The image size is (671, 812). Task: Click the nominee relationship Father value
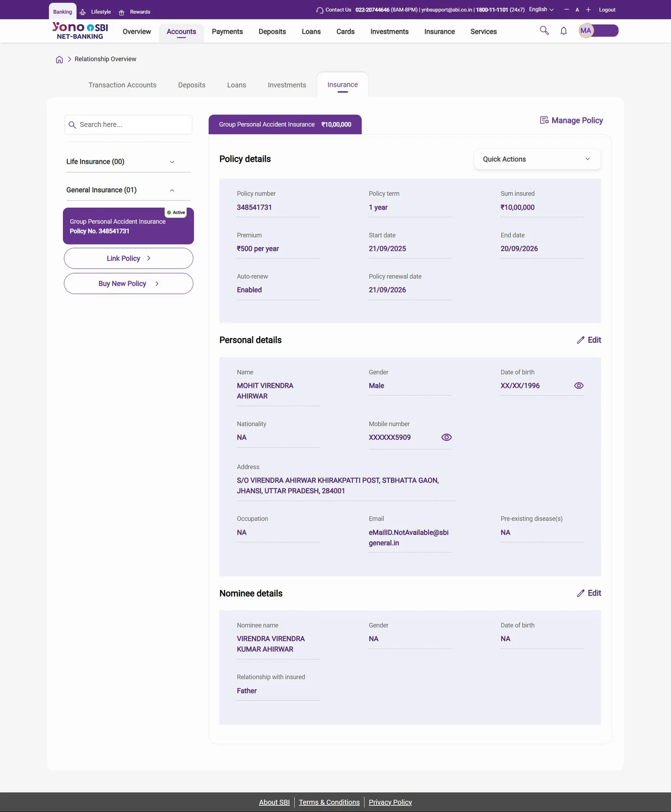point(247,691)
